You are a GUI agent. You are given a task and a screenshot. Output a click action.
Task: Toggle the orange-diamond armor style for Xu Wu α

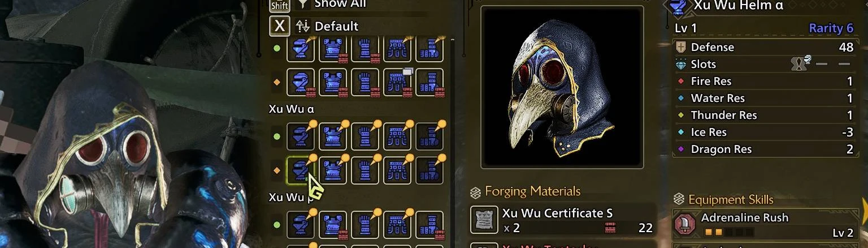[x=277, y=170]
